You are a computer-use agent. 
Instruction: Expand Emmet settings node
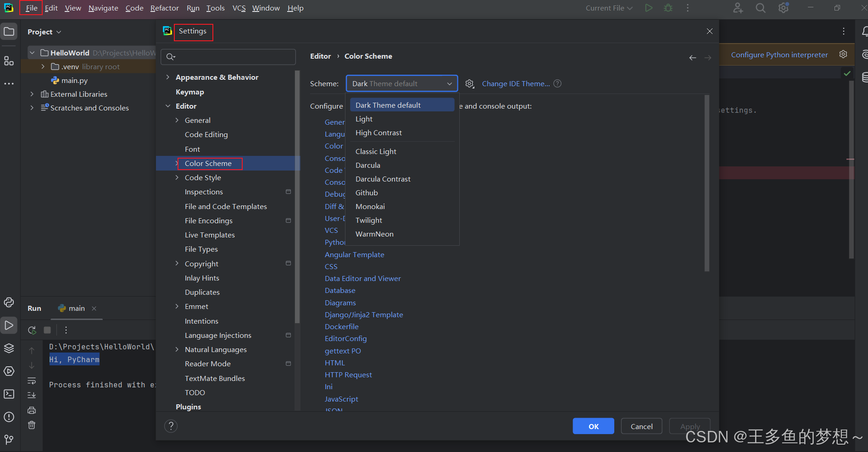coord(177,306)
